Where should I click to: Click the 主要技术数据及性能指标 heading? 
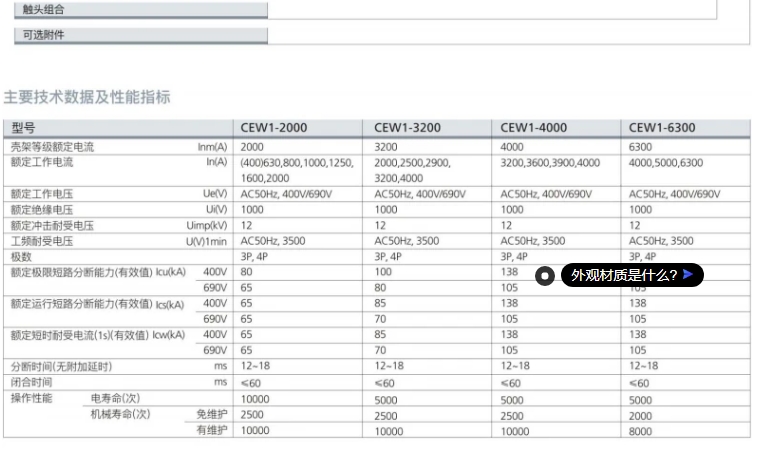(x=87, y=97)
